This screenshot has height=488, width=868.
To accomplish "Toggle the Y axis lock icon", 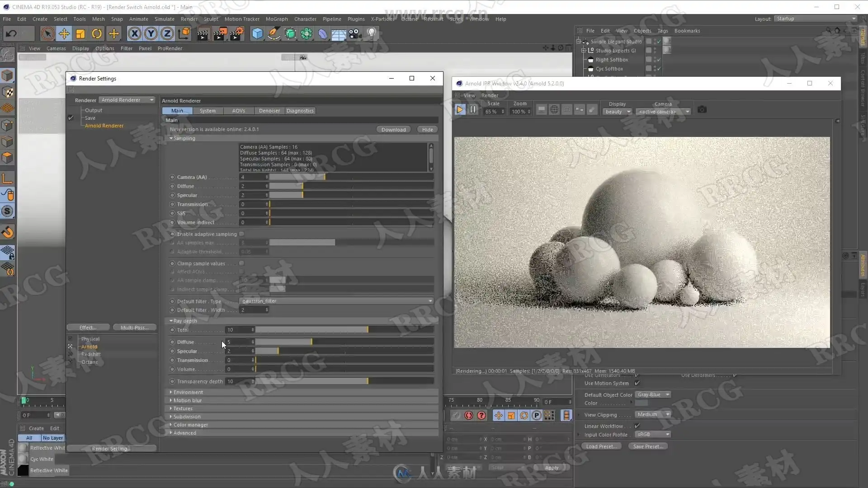I will click(151, 33).
